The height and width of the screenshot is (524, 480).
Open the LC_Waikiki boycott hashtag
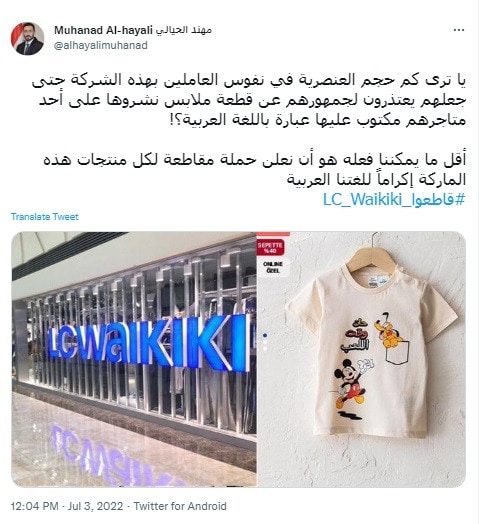pos(394,200)
